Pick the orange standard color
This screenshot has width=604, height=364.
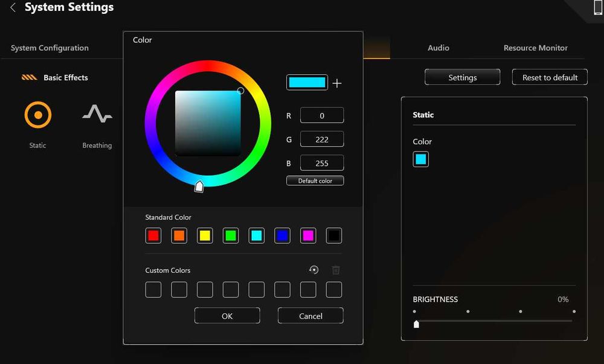(179, 235)
